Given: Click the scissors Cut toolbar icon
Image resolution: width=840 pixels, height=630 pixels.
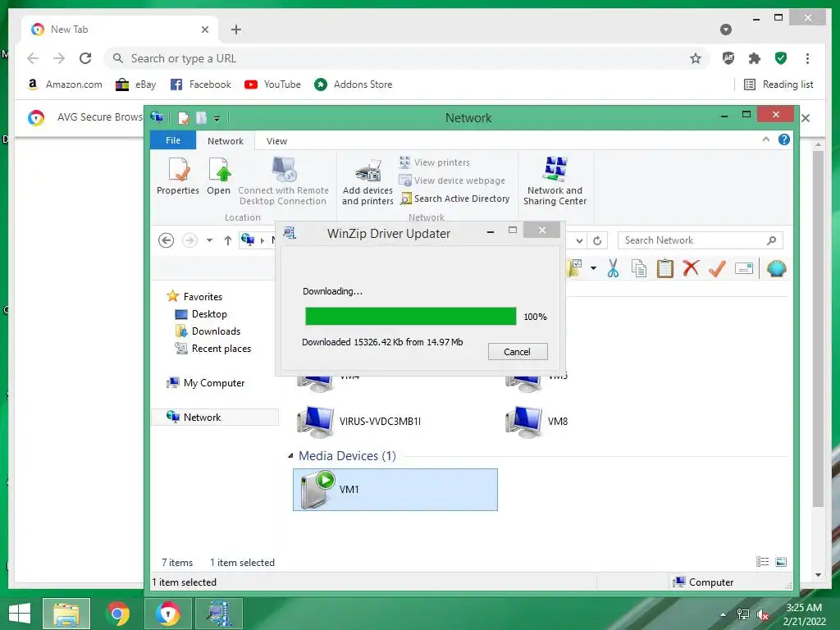Looking at the screenshot, I should coord(613,268).
